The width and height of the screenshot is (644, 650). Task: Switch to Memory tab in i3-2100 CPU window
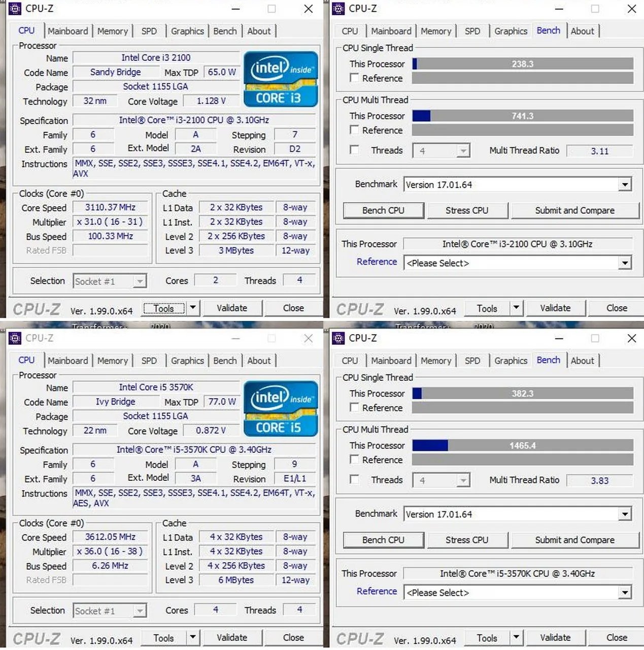[x=113, y=31]
